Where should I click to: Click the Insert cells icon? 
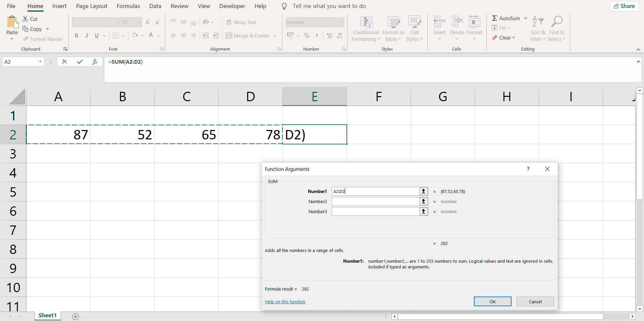pyautogui.click(x=439, y=22)
